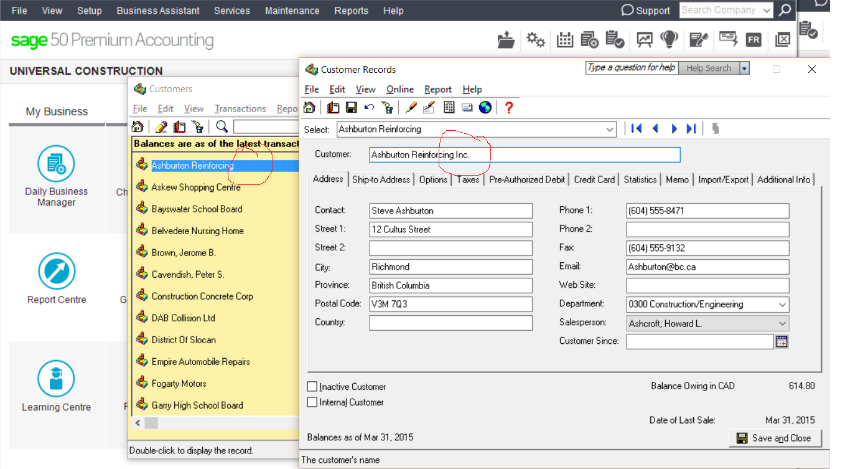Expand the Help Search dropdown arrow
The height and width of the screenshot is (469, 868).
(x=745, y=69)
